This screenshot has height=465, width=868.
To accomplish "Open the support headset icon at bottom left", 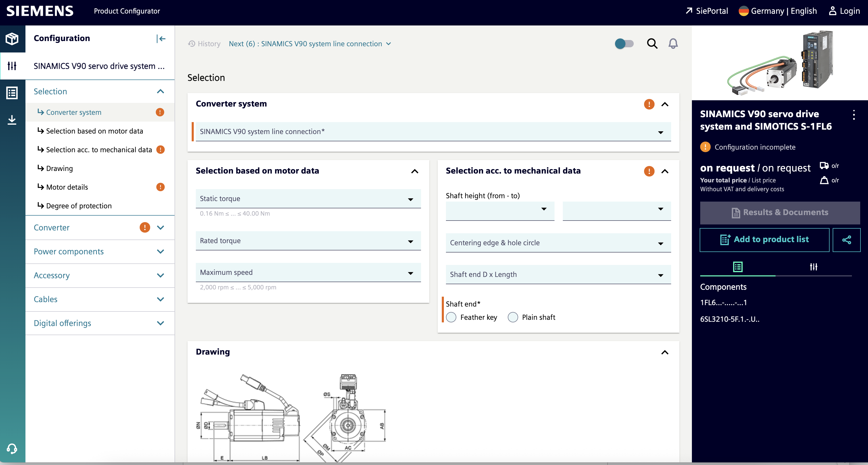I will [x=12, y=449].
